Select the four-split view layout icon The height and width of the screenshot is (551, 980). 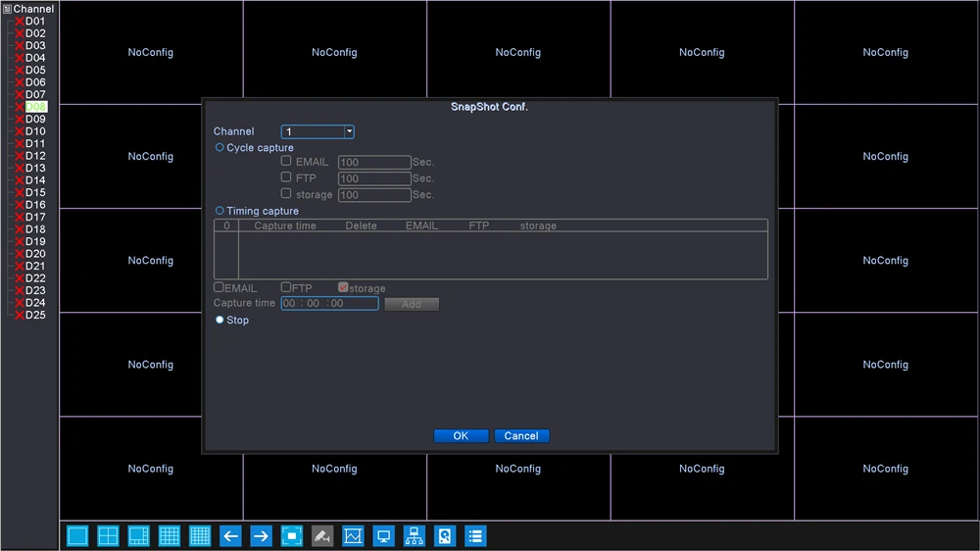point(108,536)
